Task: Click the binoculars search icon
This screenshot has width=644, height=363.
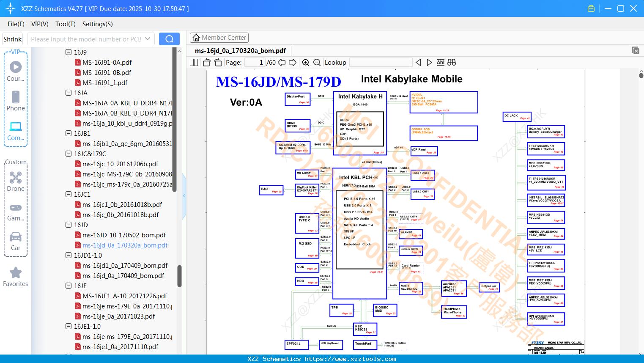Action: (452, 63)
